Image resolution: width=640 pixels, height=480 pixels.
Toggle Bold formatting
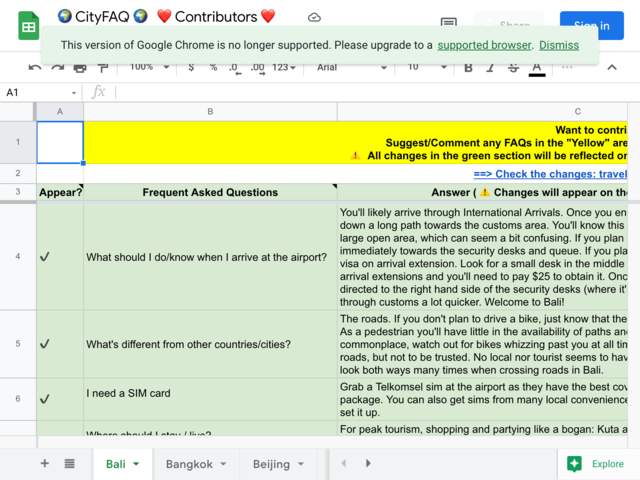point(468,68)
